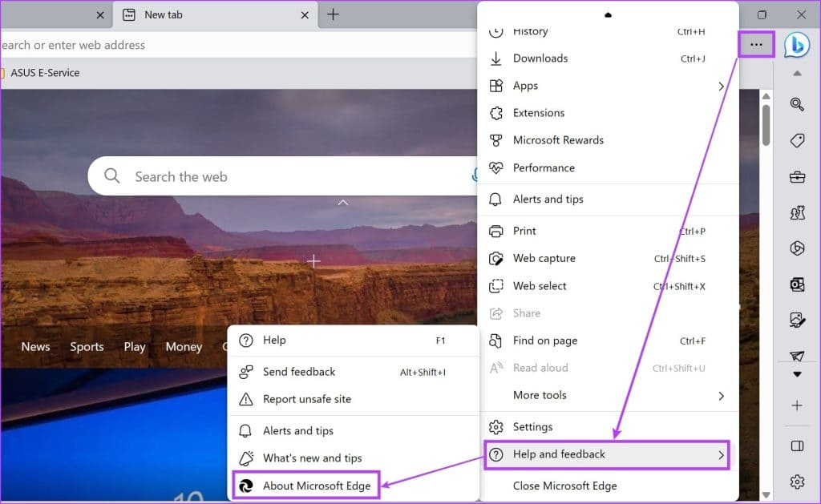
Task: Click the address bar field
Action: click(x=238, y=45)
